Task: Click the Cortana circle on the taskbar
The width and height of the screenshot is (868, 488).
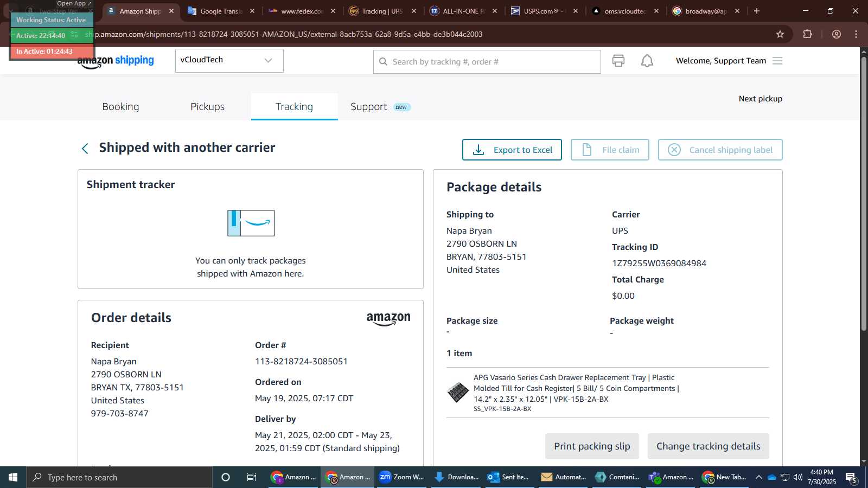Action: (226, 477)
